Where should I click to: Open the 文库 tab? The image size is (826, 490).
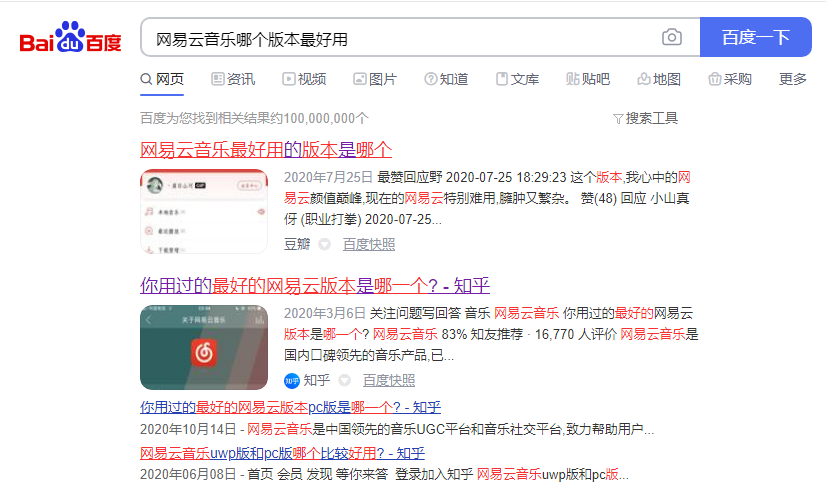tap(517, 79)
